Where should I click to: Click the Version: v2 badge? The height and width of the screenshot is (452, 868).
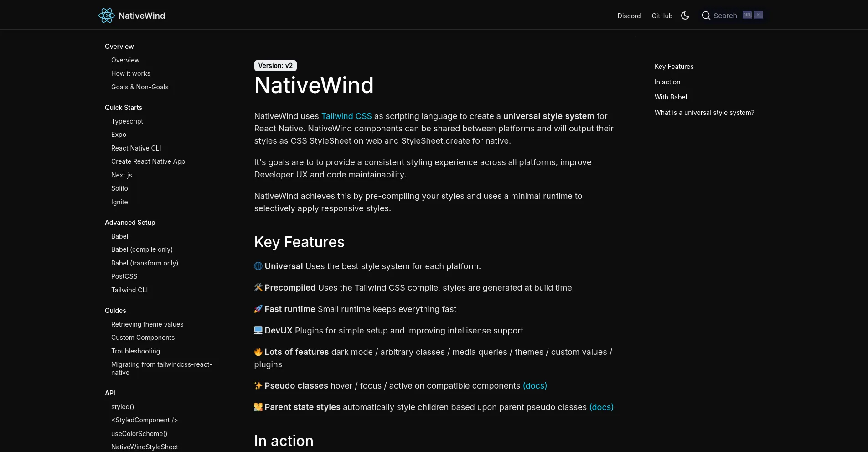click(275, 65)
